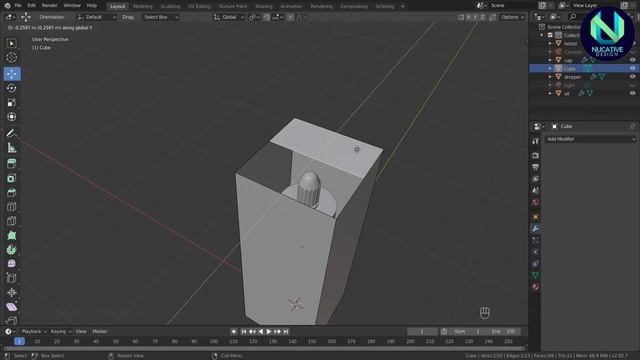Open the Global transform orientation dropdown
The width and height of the screenshot is (640, 360).
pos(229,17)
